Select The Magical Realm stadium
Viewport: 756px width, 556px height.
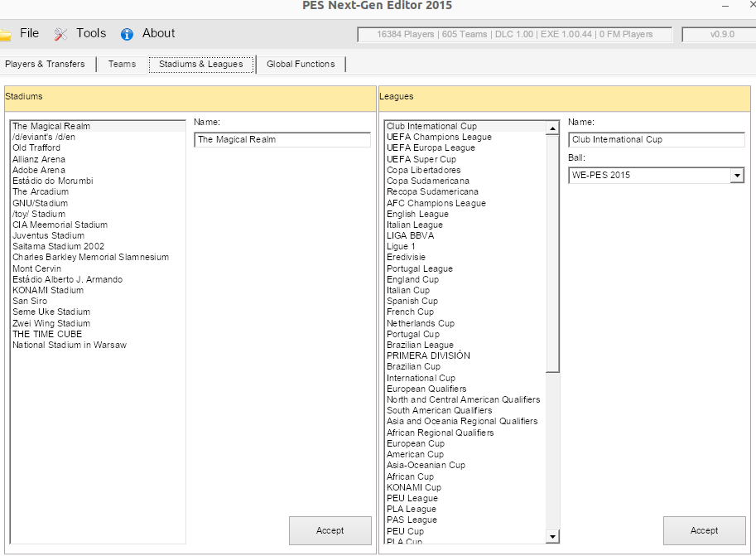pyautogui.click(x=98, y=126)
